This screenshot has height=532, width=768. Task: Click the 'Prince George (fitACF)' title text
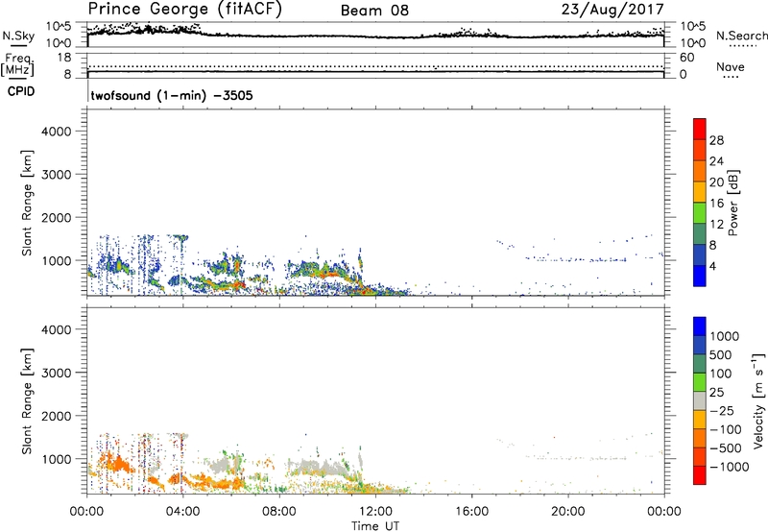click(x=184, y=9)
